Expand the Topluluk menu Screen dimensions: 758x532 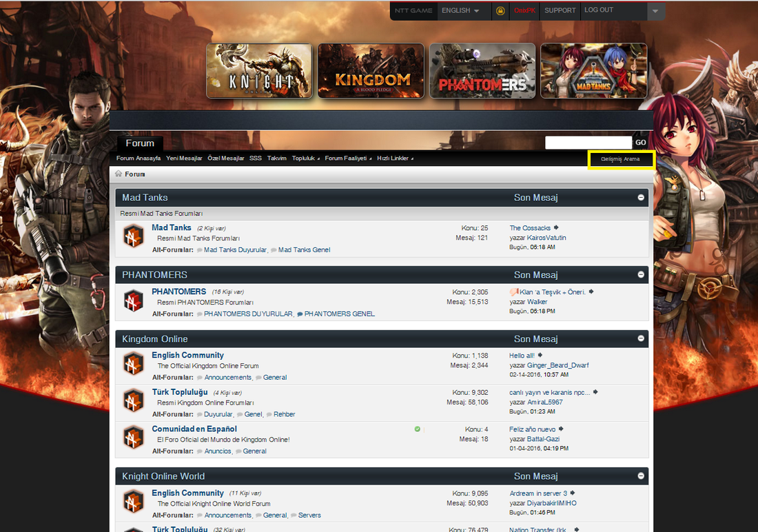[305, 158]
